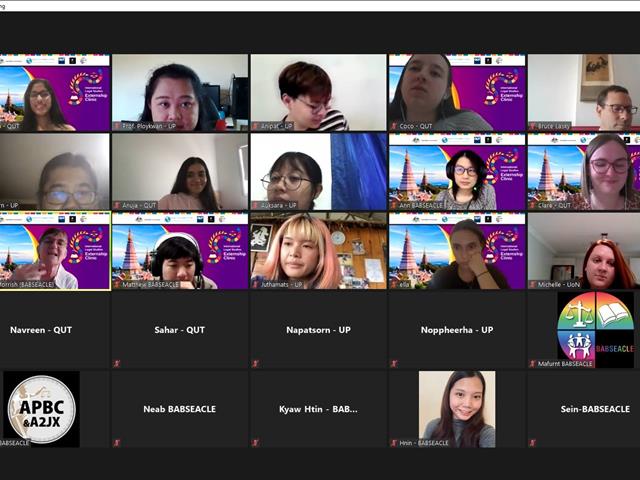This screenshot has height=480, width=640.
Task: Click muted mic icon beside Auksara - UP
Action: (256, 205)
